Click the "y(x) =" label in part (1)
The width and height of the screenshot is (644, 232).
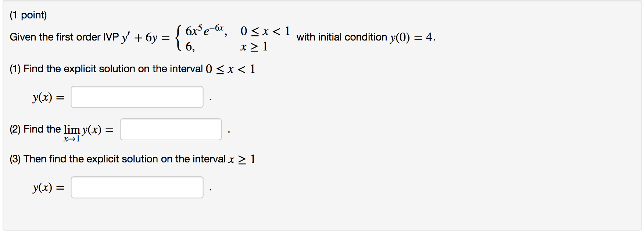(48, 97)
